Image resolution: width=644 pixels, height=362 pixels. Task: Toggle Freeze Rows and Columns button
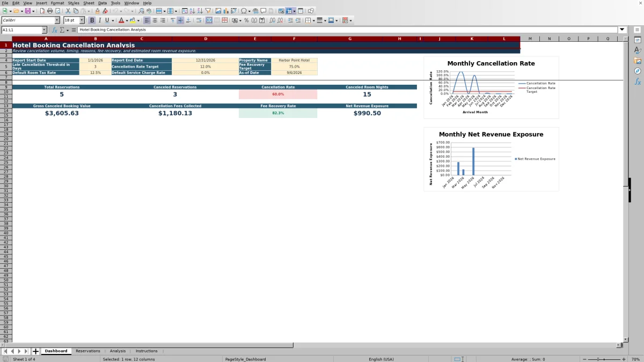(x=289, y=11)
